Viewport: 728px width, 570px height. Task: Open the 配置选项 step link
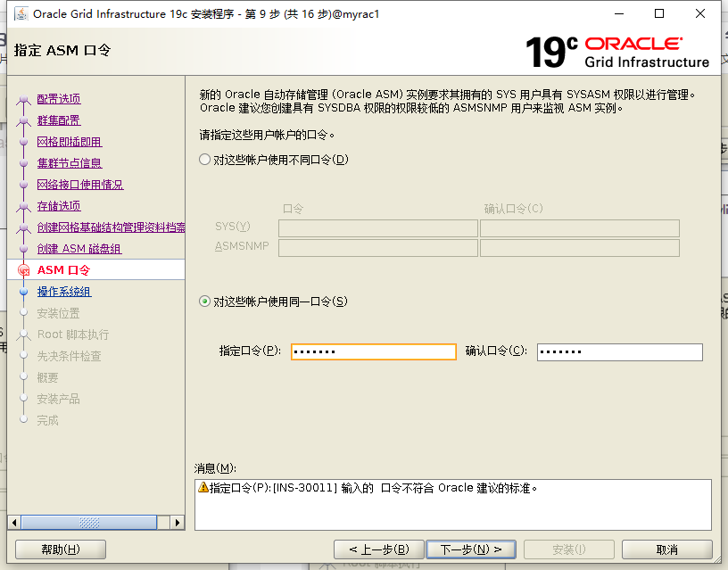pyautogui.click(x=59, y=99)
